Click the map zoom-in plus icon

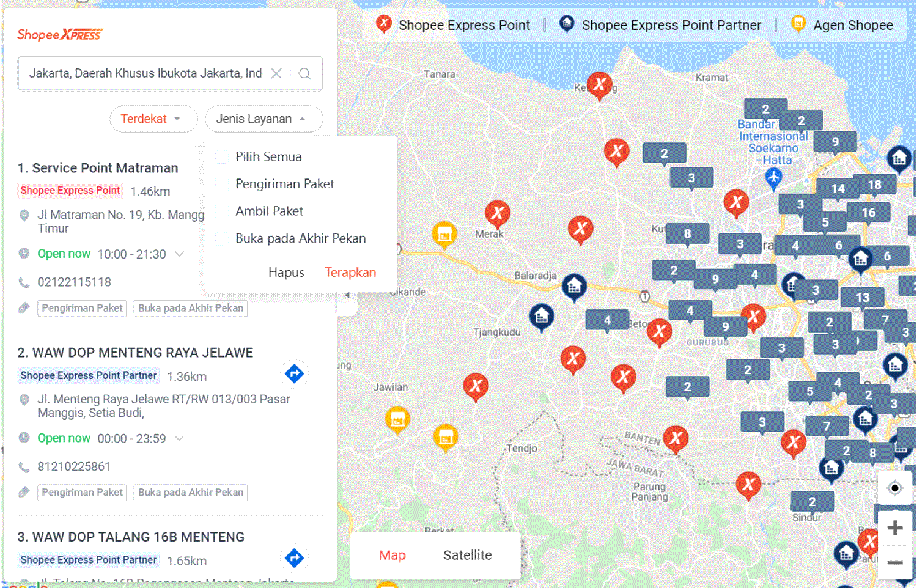894,527
